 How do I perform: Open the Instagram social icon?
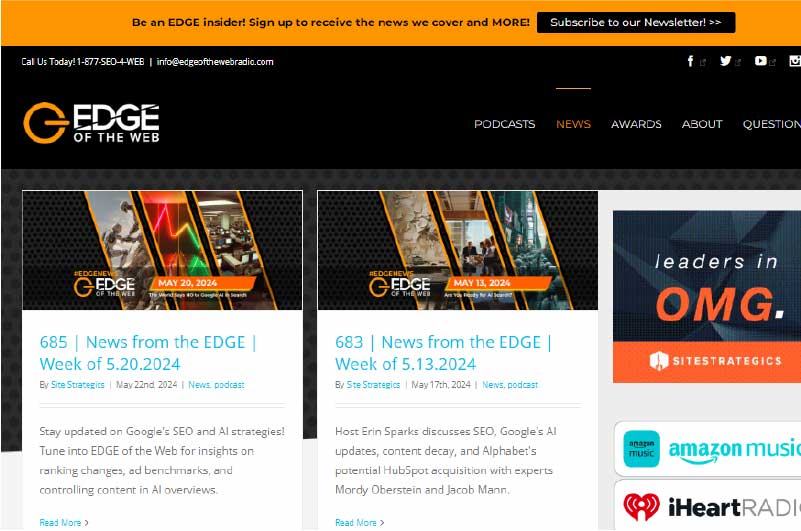click(x=795, y=61)
